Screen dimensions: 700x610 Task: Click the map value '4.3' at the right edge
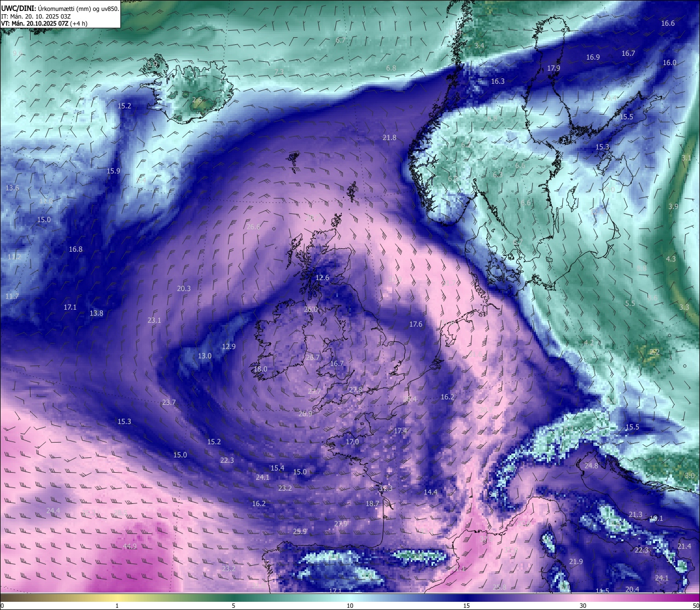coord(671,259)
